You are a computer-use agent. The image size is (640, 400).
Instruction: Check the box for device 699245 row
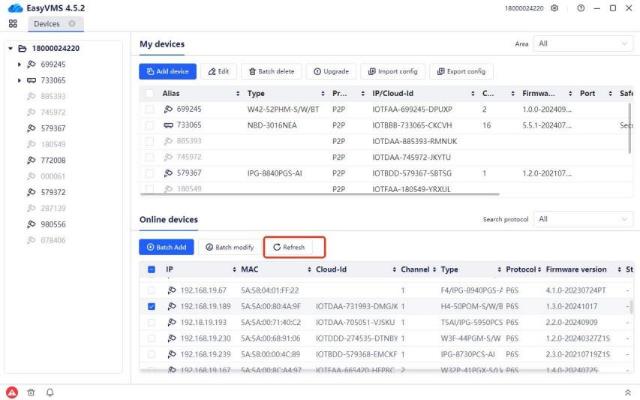coord(151,108)
